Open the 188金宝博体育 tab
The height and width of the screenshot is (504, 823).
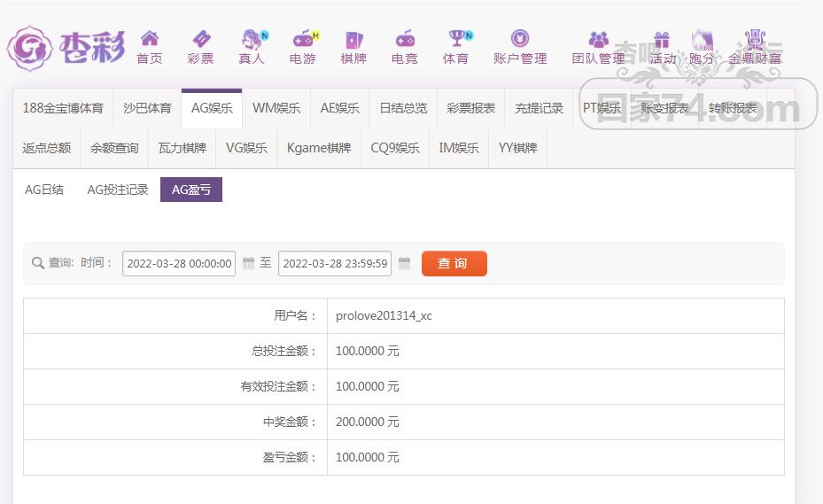(x=63, y=108)
